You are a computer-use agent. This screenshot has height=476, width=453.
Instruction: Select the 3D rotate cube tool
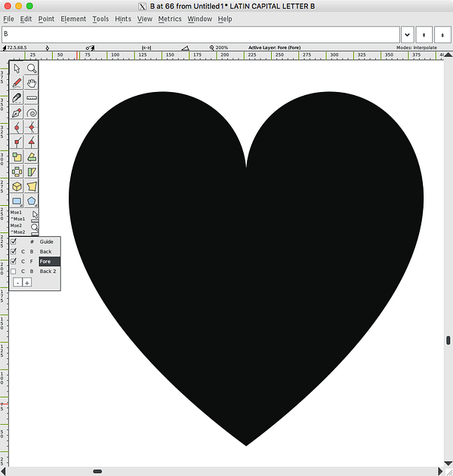pyautogui.click(x=17, y=186)
